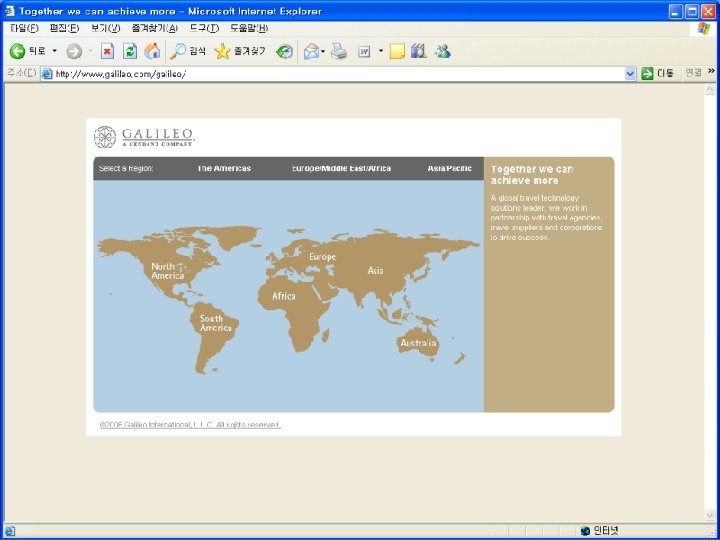Click the Messenger people toolbar icon
Screen dimensions: 720x540
point(443,51)
